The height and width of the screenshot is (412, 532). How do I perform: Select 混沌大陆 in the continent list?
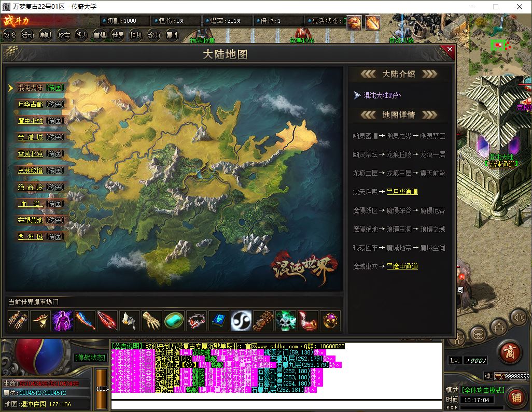pos(31,88)
